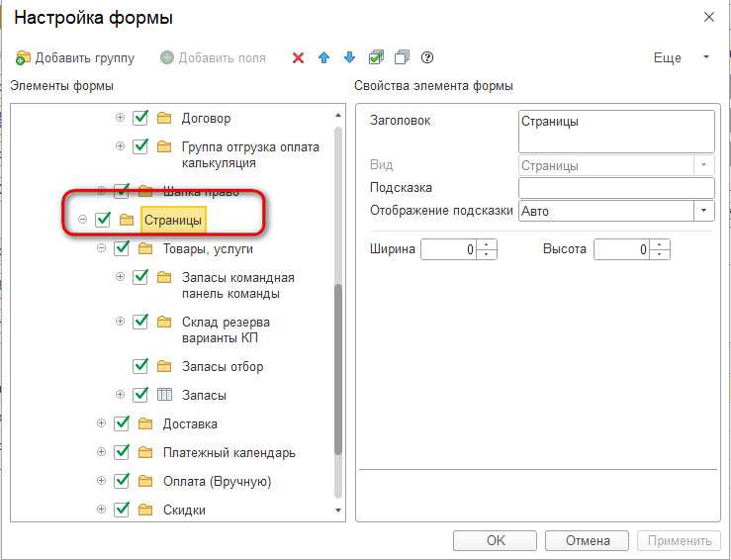Click the folder icon beside Оплата (Вручную)

click(145, 481)
